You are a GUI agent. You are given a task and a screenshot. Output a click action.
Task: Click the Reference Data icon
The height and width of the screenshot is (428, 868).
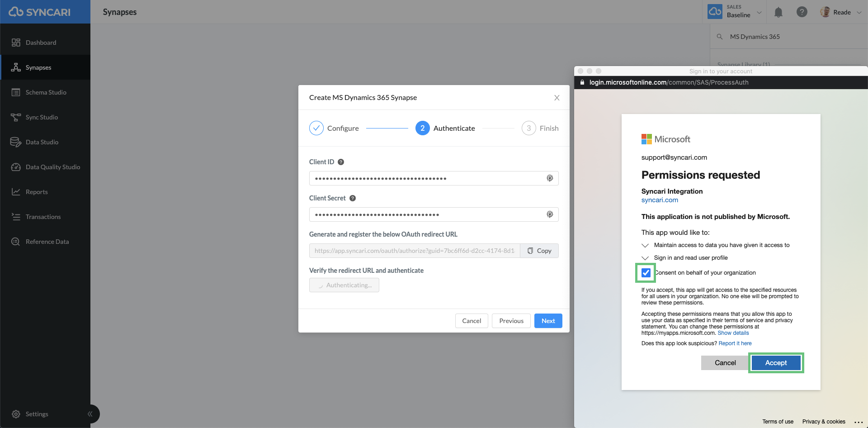[x=16, y=242]
